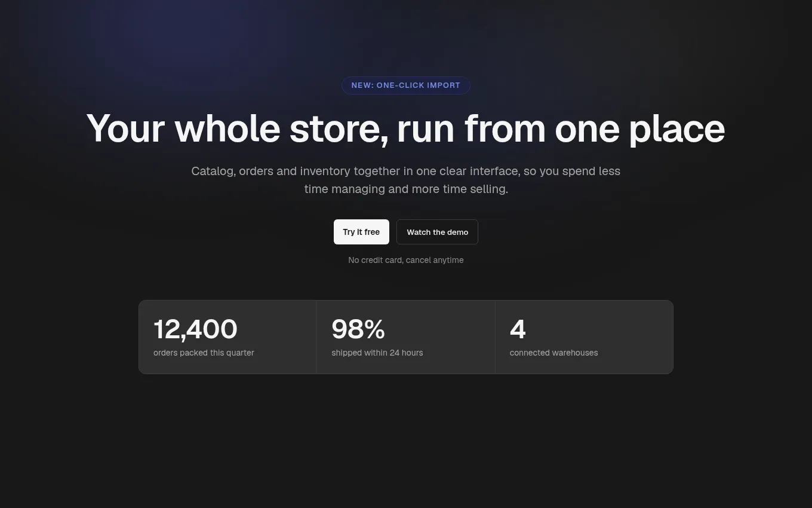812x508 pixels.
Task: Click the words Your whole store in headline
Action: [x=237, y=130]
